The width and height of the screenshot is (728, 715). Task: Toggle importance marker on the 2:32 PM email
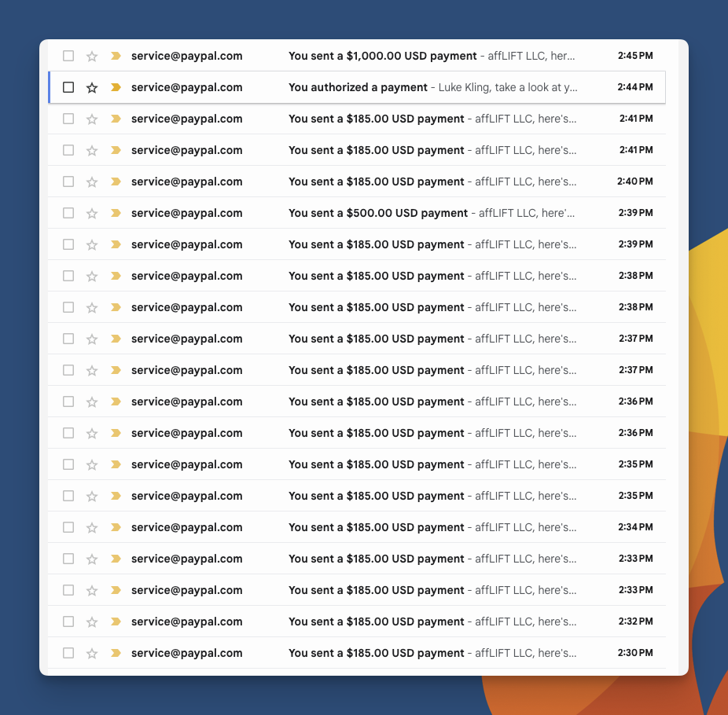pos(116,621)
